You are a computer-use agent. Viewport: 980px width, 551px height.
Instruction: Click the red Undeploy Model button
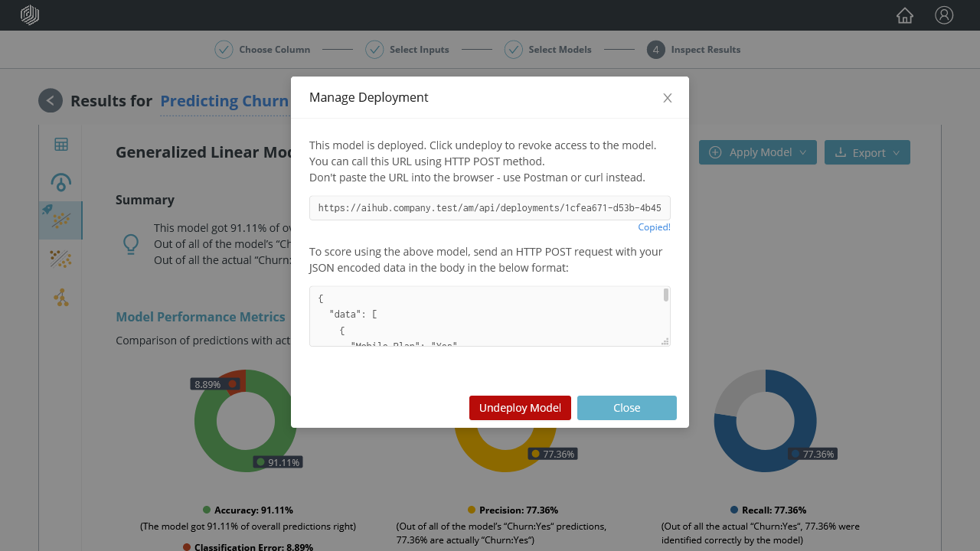tap(520, 408)
